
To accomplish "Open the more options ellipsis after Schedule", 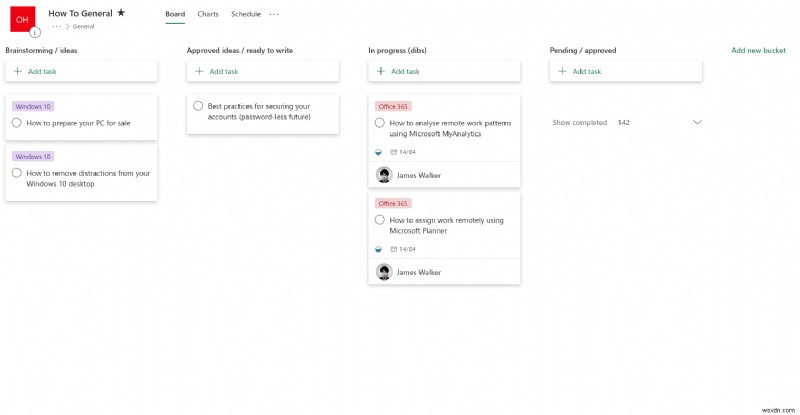I will (x=274, y=14).
